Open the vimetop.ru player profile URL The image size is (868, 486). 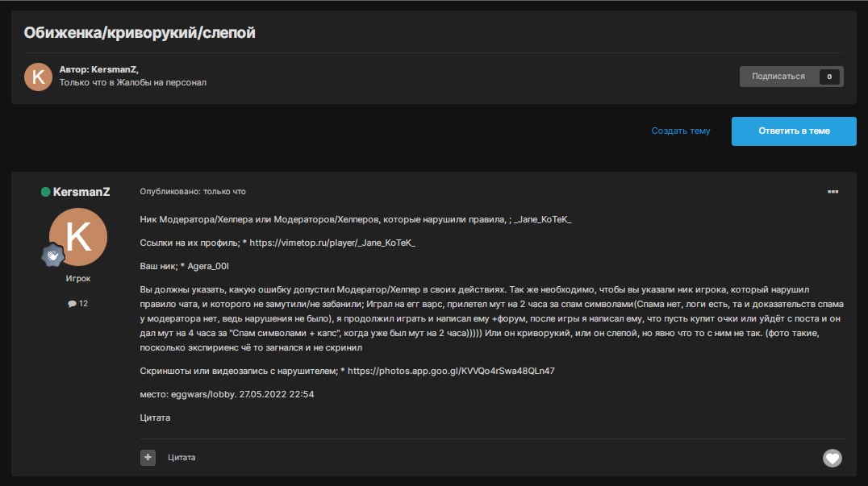(332, 243)
